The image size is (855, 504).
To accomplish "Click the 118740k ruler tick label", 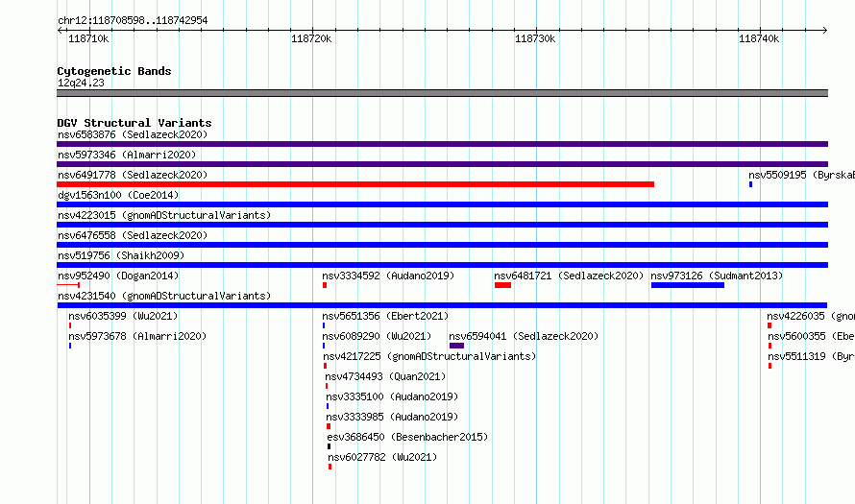I will point(759,38).
